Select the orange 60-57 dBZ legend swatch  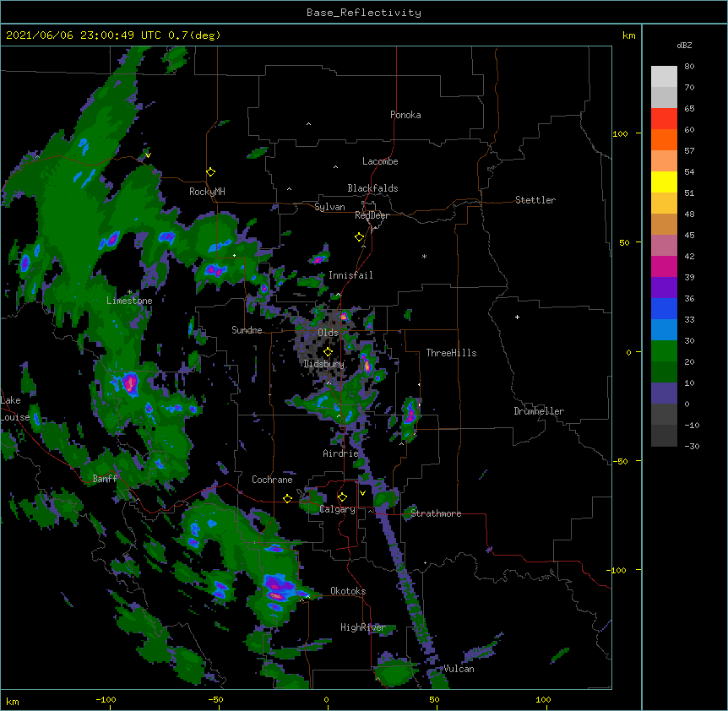tap(664, 139)
